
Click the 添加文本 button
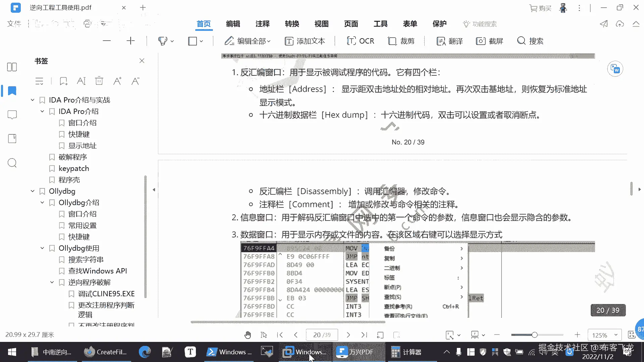point(305,41)
